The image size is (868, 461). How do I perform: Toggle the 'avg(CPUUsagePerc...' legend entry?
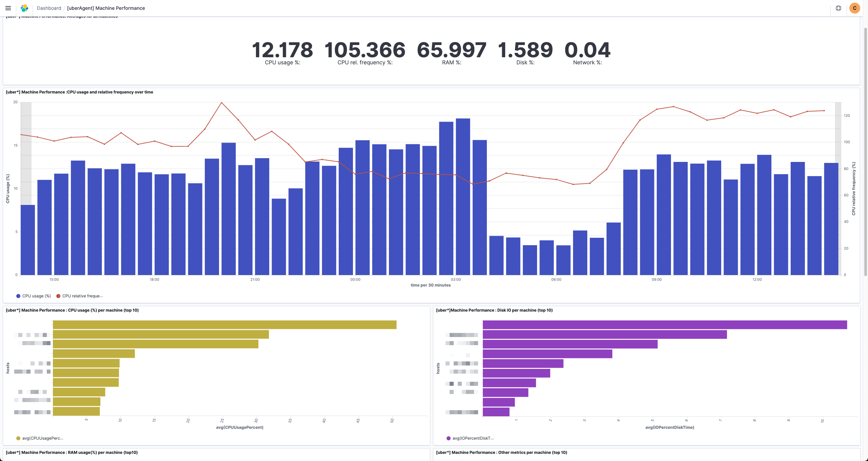click(x=43, y=438)
